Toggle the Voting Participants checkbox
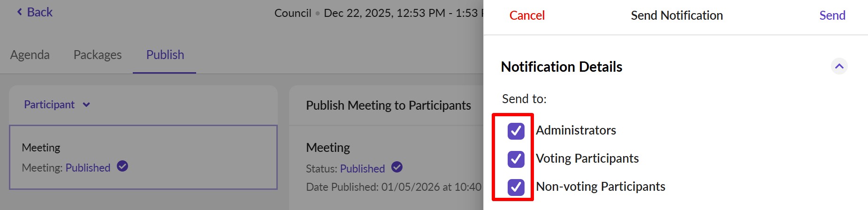868x210 pixels. pyautogui.click(x=516, y=159)
